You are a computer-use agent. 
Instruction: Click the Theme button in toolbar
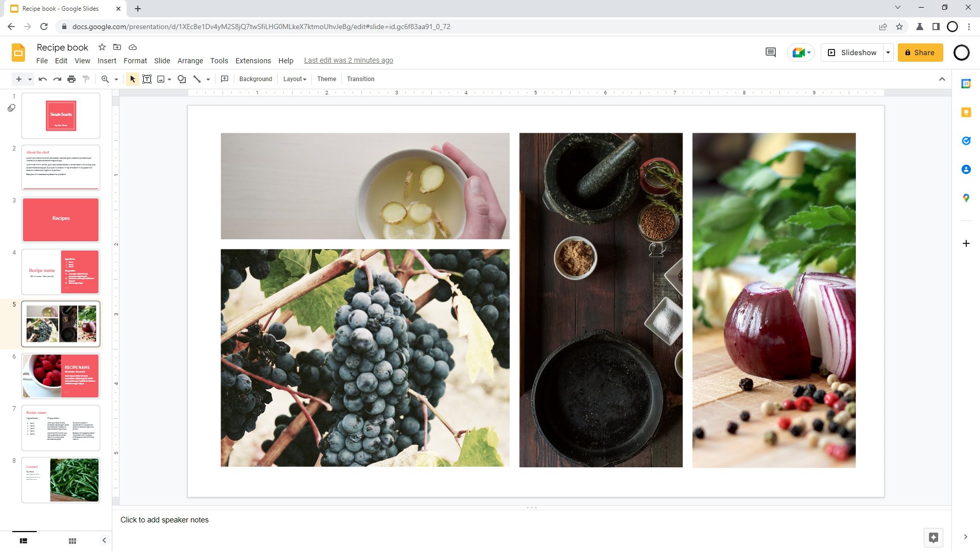click(327, 79)
